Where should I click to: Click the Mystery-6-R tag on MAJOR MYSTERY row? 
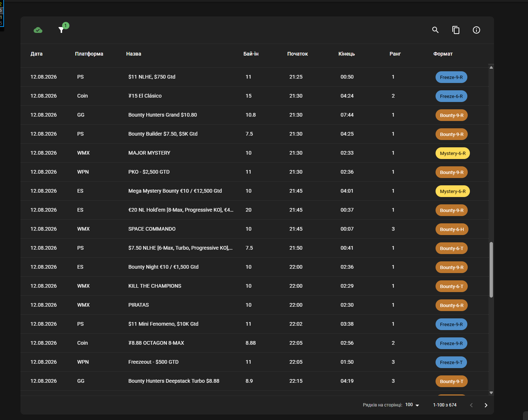[x=453, y=153]
